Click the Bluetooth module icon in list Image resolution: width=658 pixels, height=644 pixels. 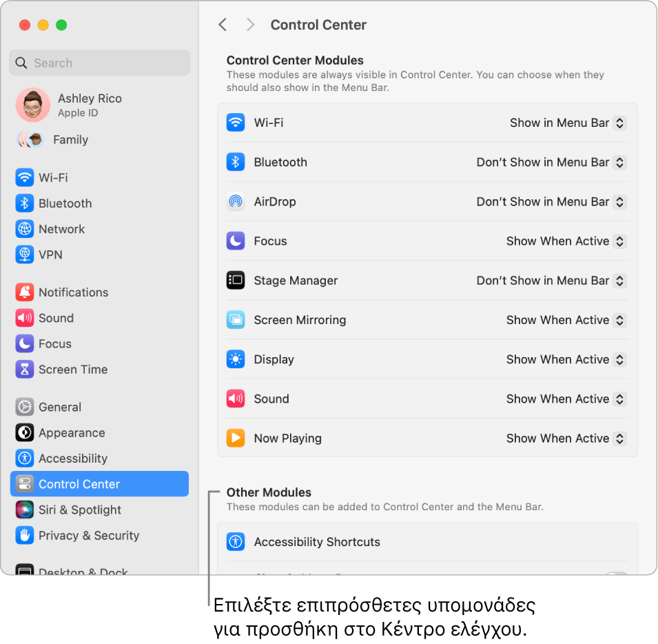point(236,162)
